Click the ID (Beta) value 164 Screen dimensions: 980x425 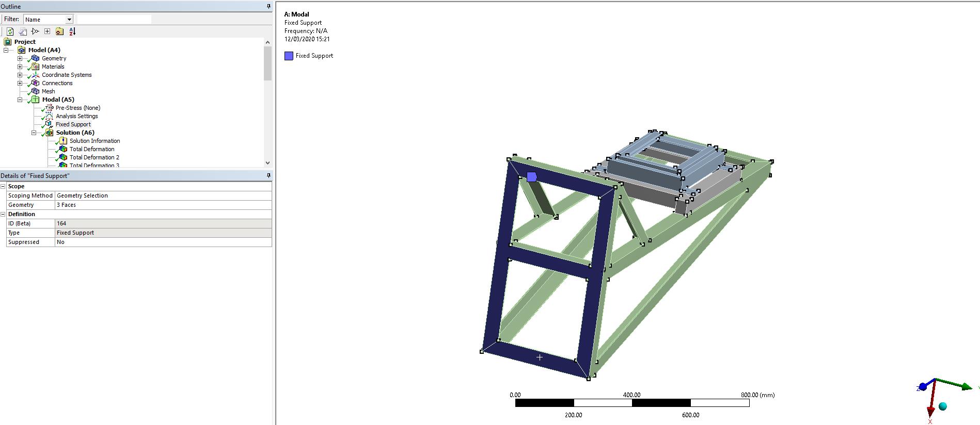tap(163, 223)
